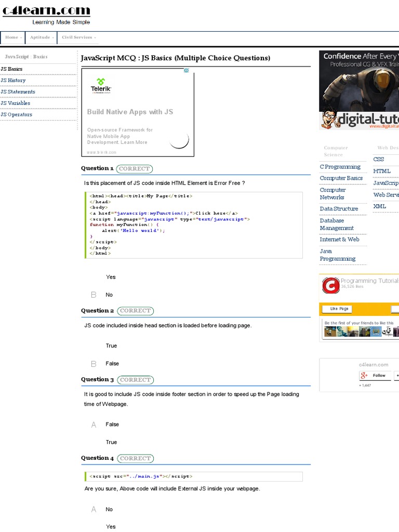This screenshot has width=399, height=532.
Task: Open JS Variables in sidebar
Action: pyautogui.click(x=15, y=103)
